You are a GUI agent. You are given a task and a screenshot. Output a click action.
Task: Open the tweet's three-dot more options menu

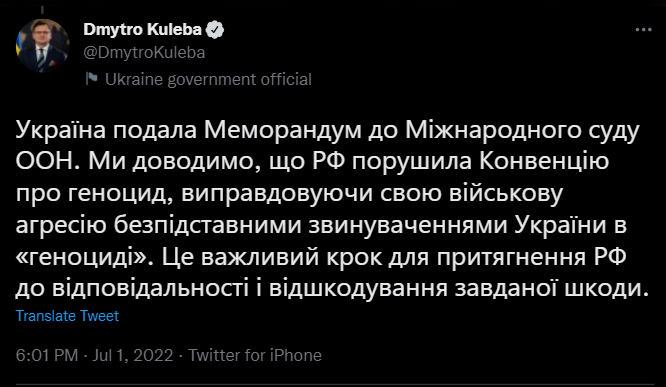[643, 30]
